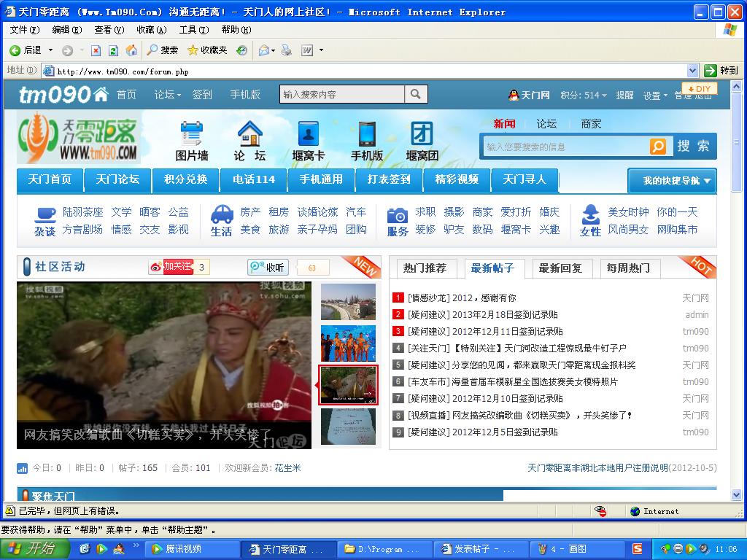Print the page with printer icon
The height and width of the screenshot is (560, 747).
point(286,50)
